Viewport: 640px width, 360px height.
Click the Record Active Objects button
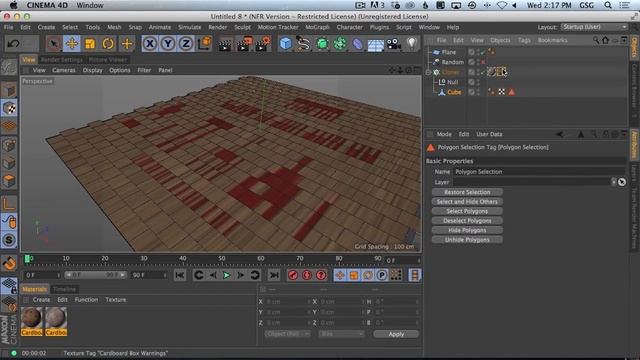[293, 275]
